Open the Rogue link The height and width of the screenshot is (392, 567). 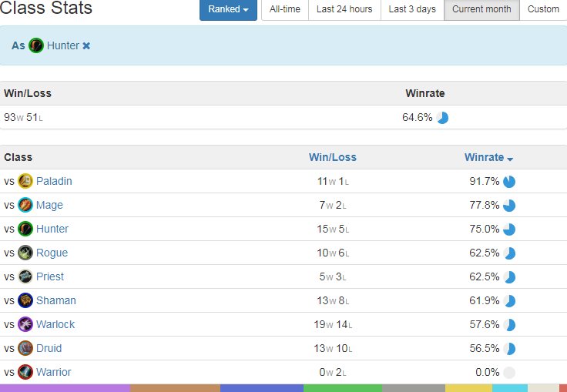tap(52, 253)
